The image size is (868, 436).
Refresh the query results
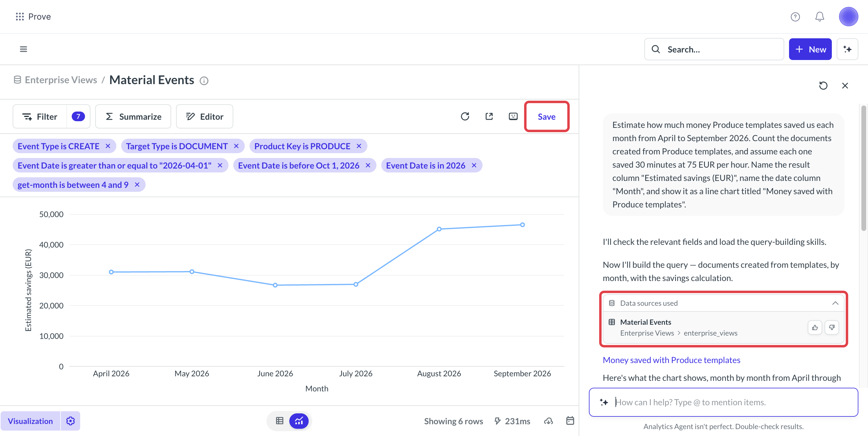point(465,116)
